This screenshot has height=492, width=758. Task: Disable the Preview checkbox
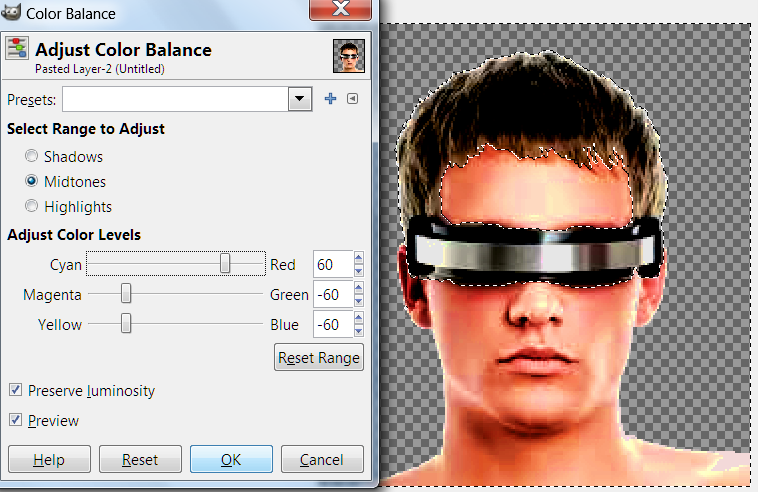point(15,420)
